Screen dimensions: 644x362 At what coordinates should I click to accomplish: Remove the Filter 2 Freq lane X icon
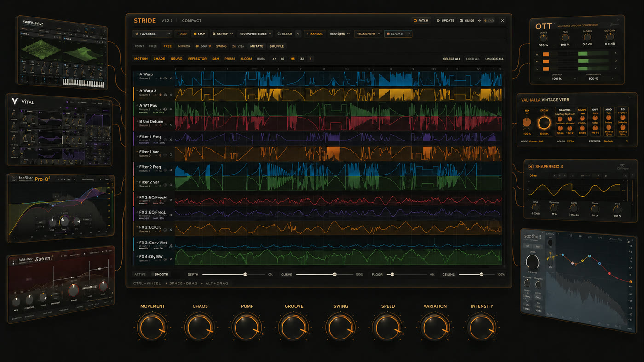click(171, 171)
